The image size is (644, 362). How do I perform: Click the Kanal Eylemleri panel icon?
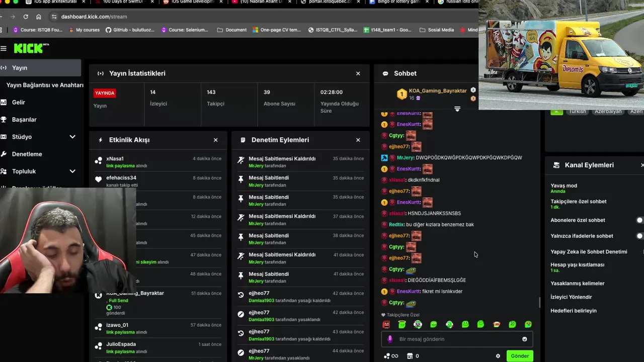pos(556,165)
